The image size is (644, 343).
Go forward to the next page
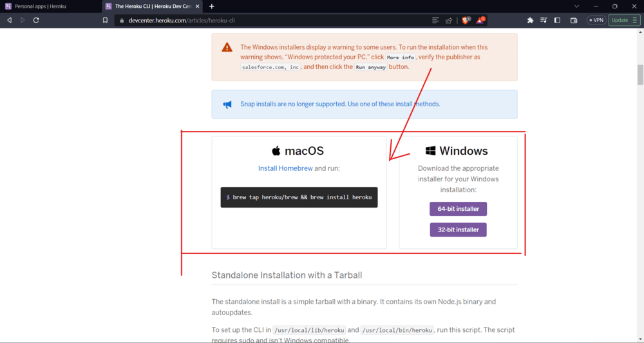[23, 20]
